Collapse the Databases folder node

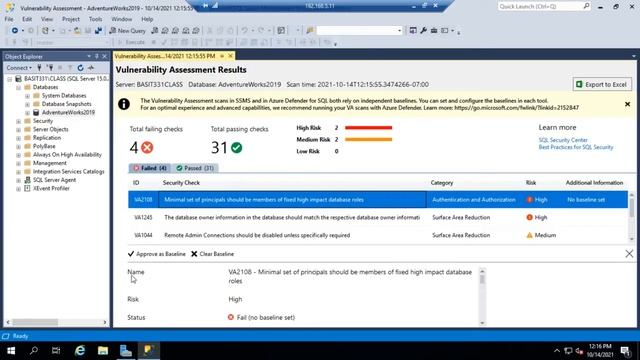(18, 87)
